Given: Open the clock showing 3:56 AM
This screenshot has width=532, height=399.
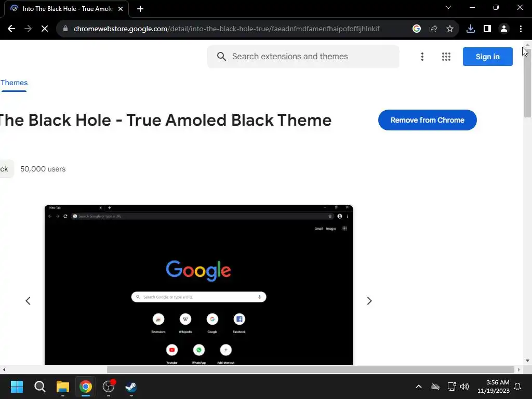Looking at the screenshot, I should (494, 387).
